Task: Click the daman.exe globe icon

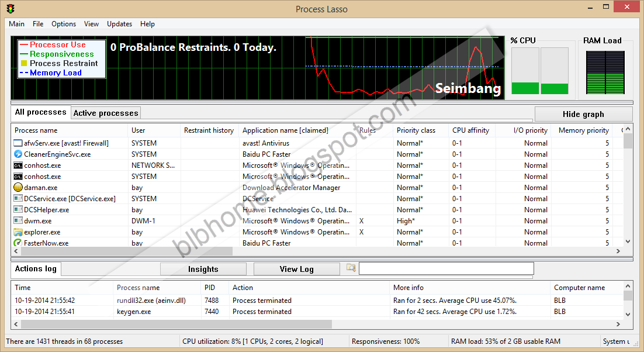Action: [18, 187]
